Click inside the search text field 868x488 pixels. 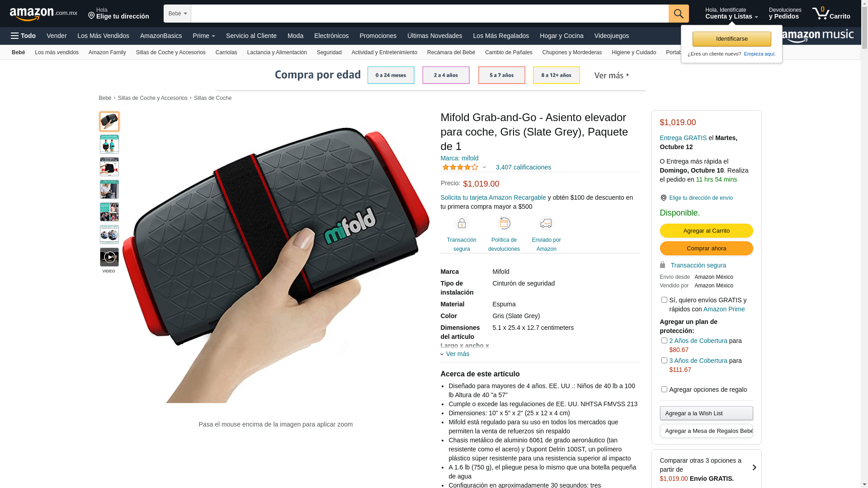point(429,14)
